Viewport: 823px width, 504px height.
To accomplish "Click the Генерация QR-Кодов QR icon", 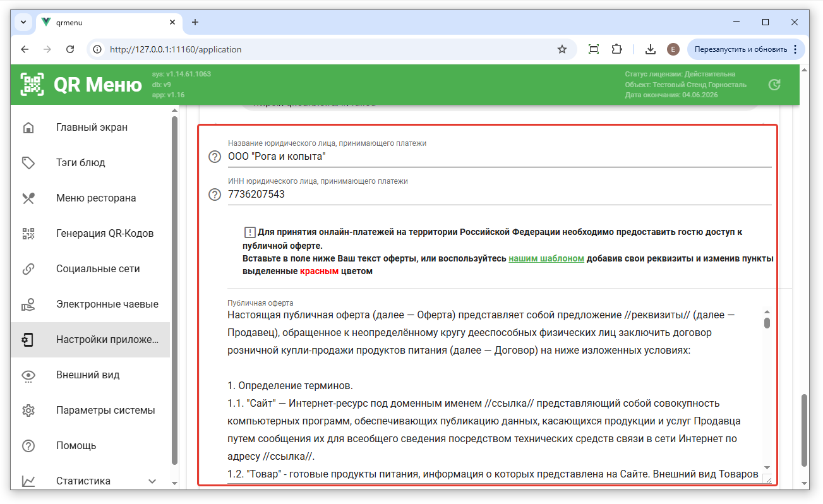I will (28, 234).
